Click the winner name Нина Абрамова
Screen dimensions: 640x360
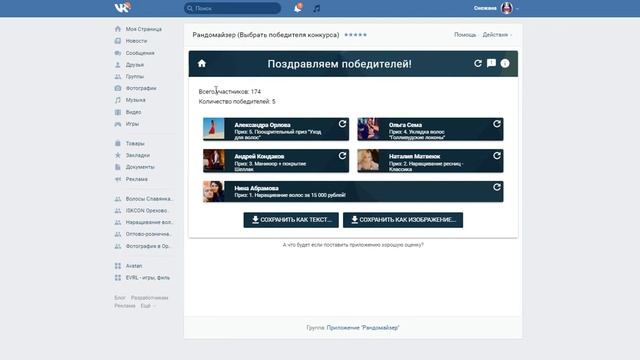click(256, 188)
